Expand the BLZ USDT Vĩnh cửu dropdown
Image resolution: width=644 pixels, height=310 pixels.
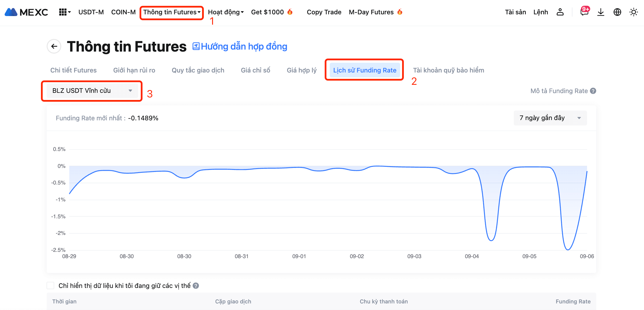coord(92,91)
